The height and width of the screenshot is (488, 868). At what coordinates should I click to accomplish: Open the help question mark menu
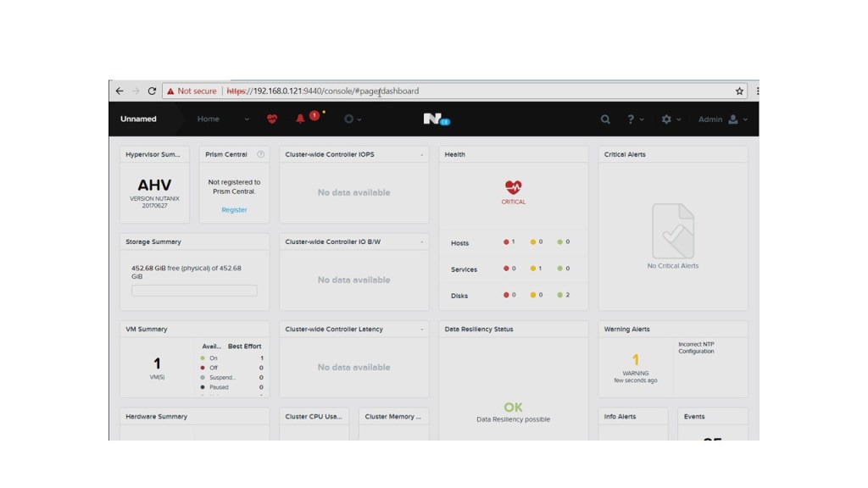(x=635, y=119)
